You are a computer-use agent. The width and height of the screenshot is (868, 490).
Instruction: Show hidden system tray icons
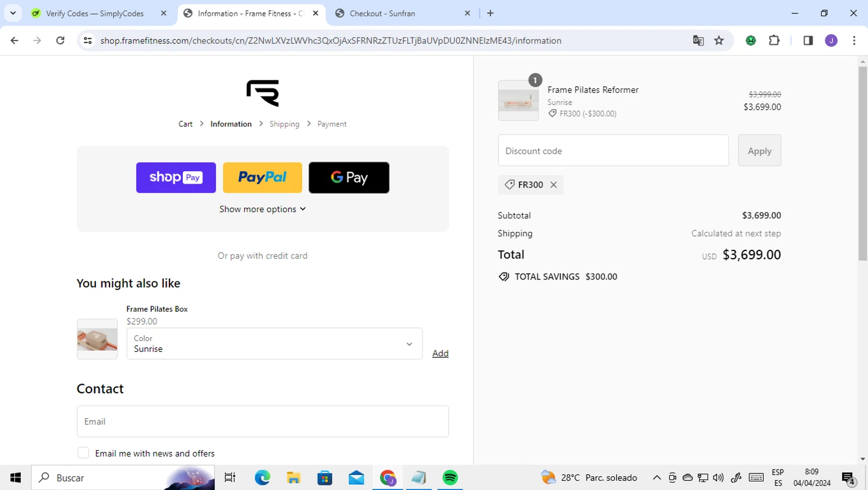(657, 478)
